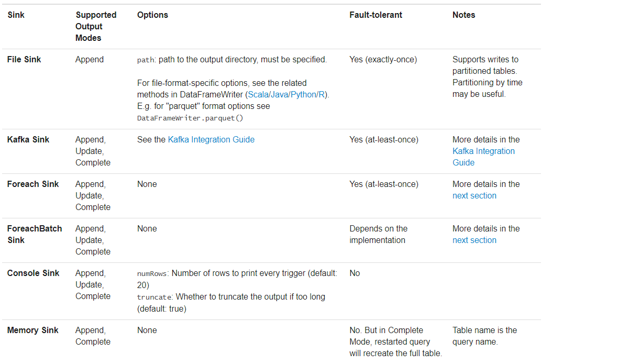The image size is (619, 364).
Task: Open Kafka Integration Guide link in Options column
Action: coord(211,139)
